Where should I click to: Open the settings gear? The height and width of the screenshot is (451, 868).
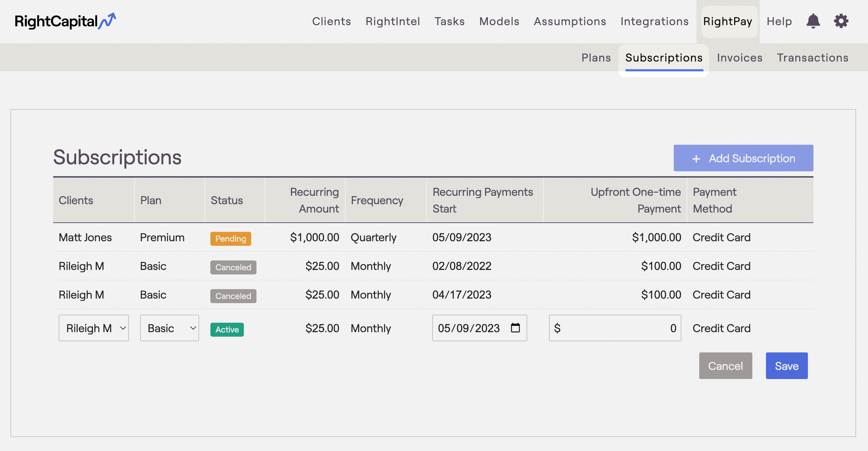pyautogui.click(x=841, y=21)
